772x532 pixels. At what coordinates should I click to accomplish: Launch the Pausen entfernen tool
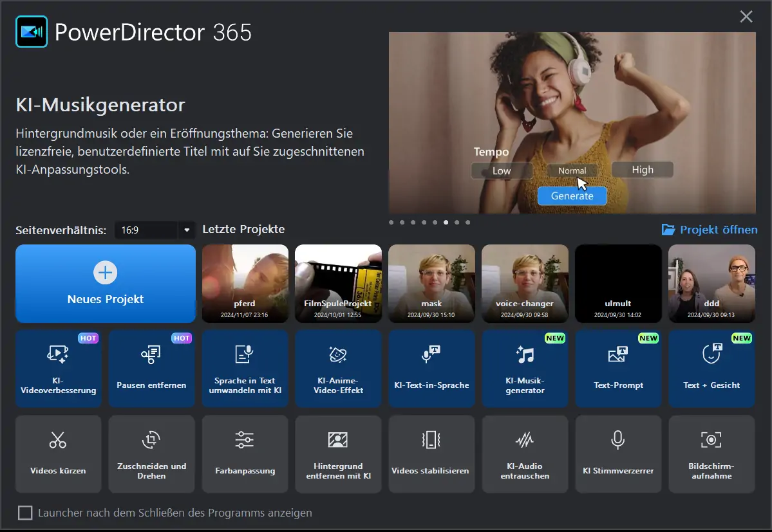pyautogui.click(x=152, y=368)
